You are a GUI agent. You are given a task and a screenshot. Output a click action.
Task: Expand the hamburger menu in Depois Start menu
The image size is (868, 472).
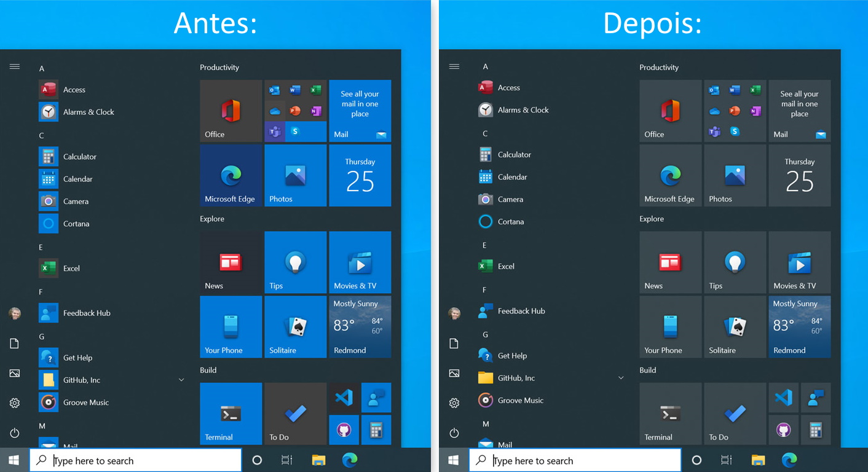pos(454,66)
